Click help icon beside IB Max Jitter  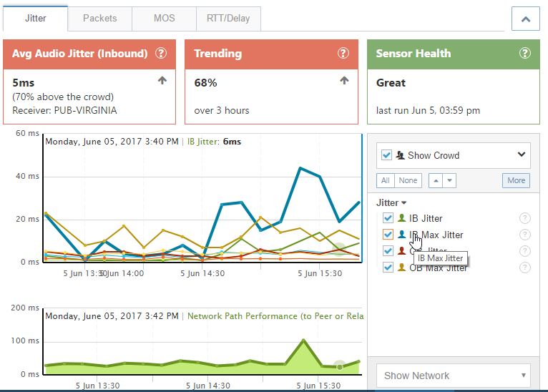(x=524, y=235)
